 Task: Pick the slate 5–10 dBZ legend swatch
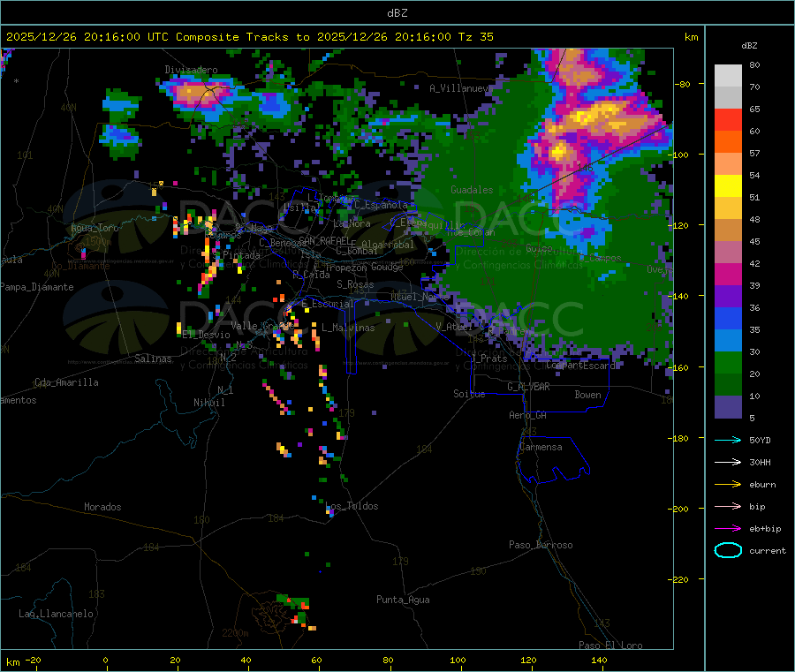coord(728,407)
